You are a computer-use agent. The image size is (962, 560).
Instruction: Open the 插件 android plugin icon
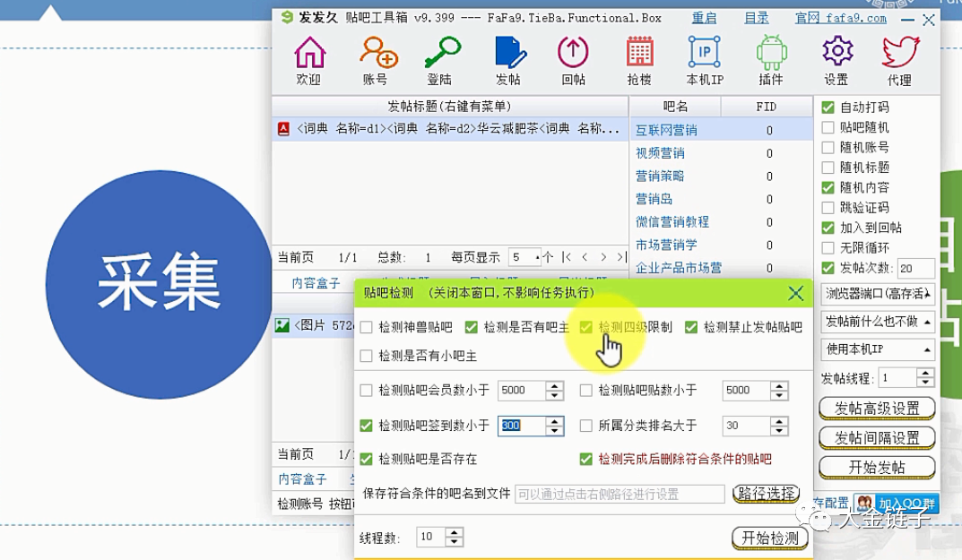click(771, 60)
